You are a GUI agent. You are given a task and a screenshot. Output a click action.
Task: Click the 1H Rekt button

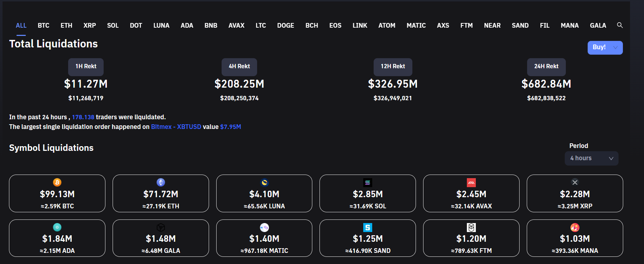pyautogui.click(x=86, y=66)
